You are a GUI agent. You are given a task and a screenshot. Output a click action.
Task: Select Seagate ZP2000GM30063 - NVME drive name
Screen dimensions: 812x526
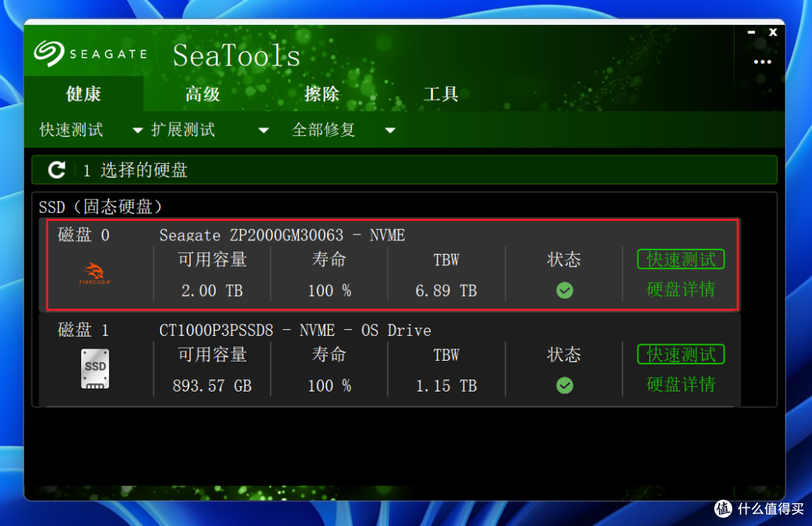(x=282, y=235)
